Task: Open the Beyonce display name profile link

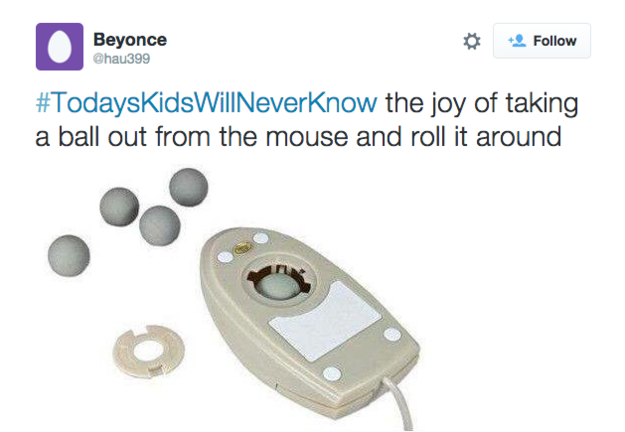Action: [129, 39]
